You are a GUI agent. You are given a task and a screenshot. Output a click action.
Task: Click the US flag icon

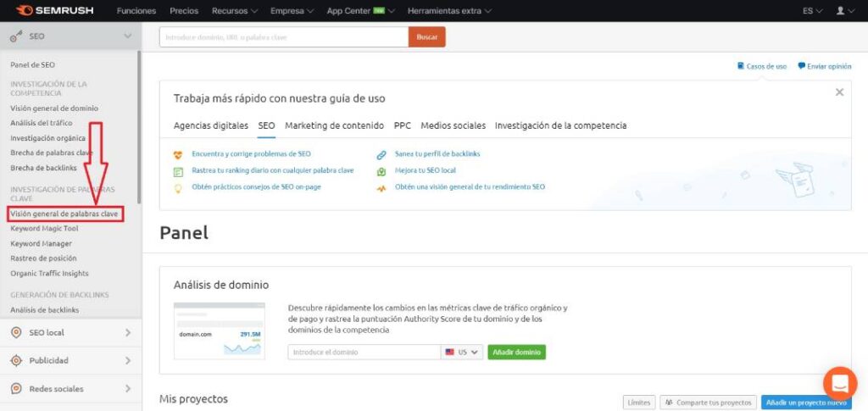tap(449, 352)
